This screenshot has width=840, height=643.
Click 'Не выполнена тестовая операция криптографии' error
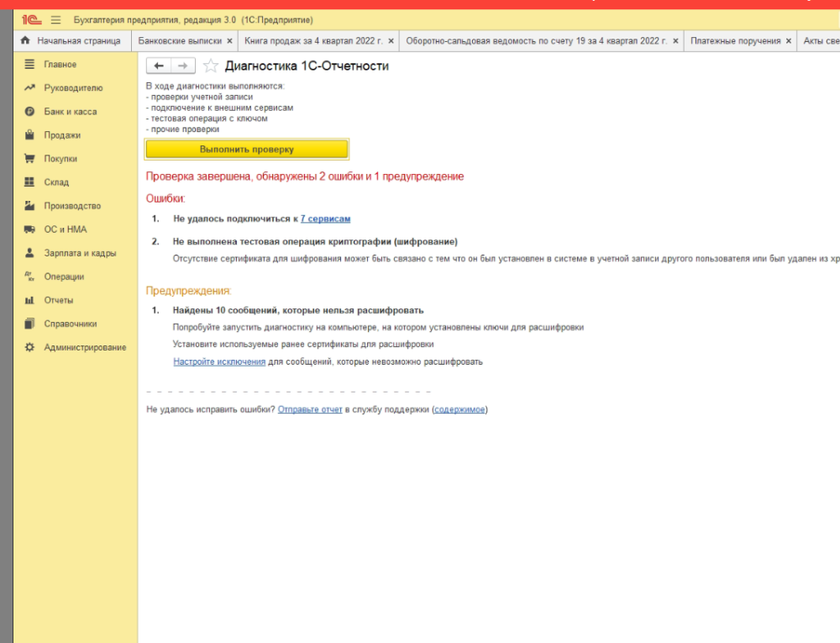(315, 242)
